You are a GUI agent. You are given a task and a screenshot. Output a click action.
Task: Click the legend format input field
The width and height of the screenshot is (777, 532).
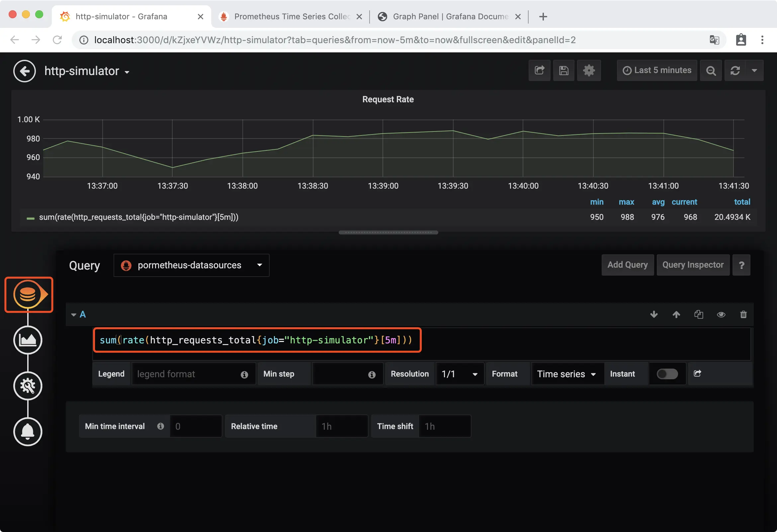(x=194, y=374)
